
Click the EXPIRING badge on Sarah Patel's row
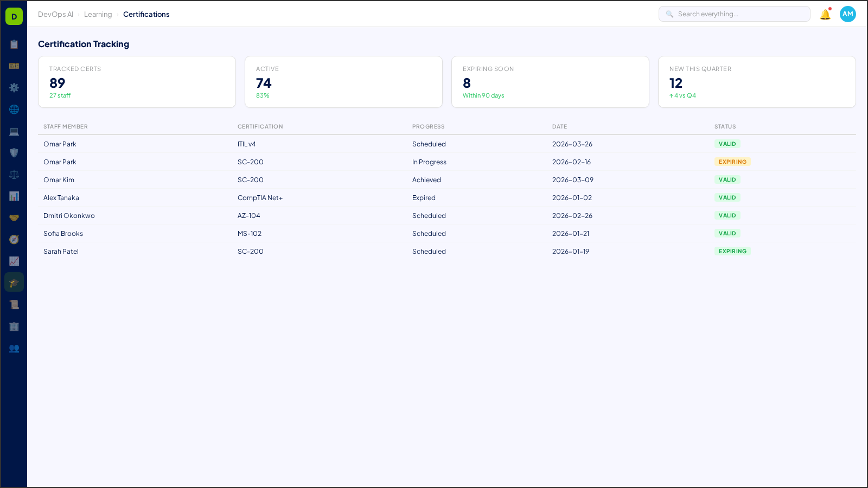tap(732, 251)
